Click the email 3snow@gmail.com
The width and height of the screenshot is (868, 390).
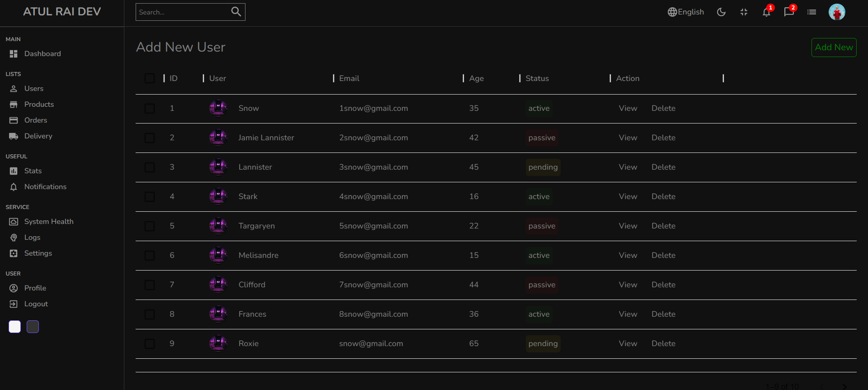(373, 167)
